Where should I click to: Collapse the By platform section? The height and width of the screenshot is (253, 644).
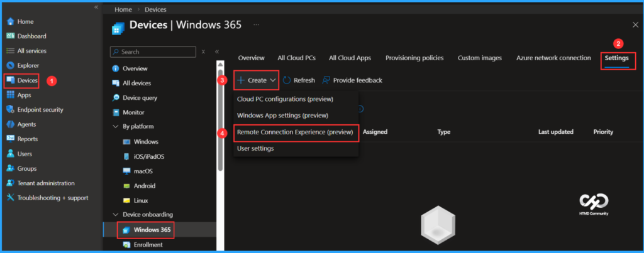click(116, 127)
